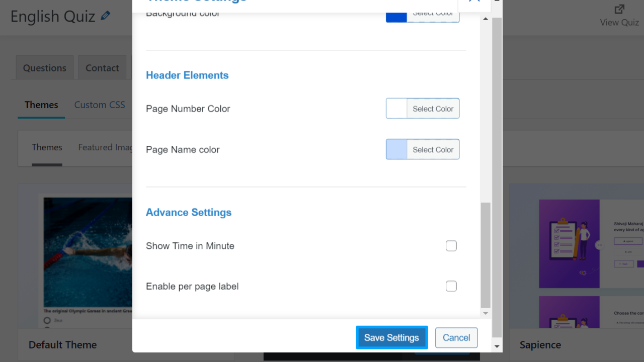Click Select Color for Page Number Color
This screenshot has height=362, width=644.
tap(433, 109)
